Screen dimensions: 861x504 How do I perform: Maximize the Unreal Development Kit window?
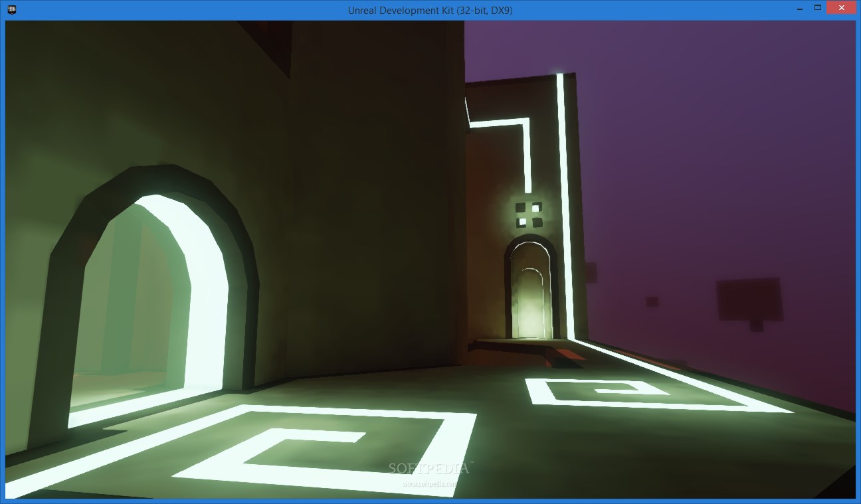click(817, 7)
